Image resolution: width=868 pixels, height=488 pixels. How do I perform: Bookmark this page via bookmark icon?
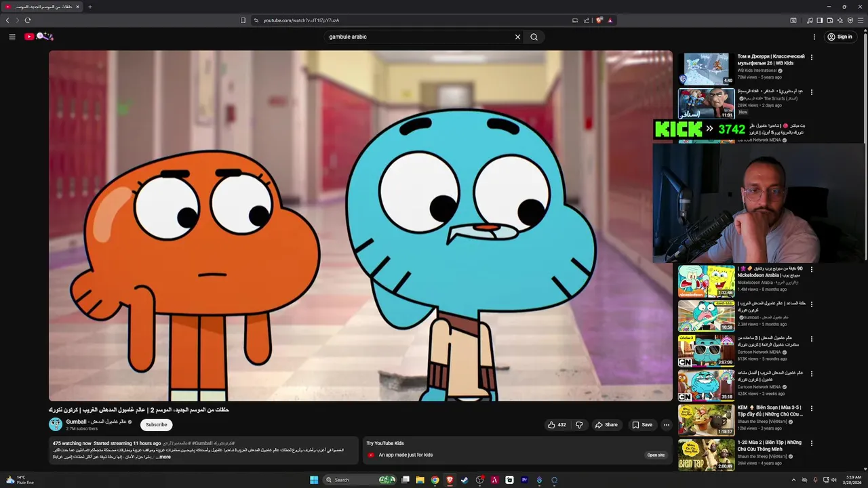click(x=243, y=20)
